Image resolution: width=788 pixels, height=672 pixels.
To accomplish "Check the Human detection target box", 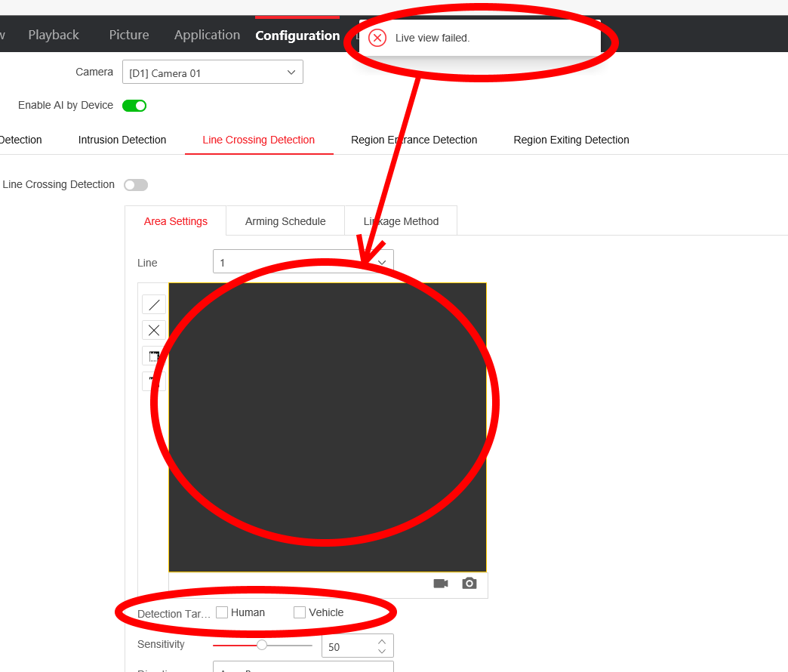I will (x=222, y=612).
